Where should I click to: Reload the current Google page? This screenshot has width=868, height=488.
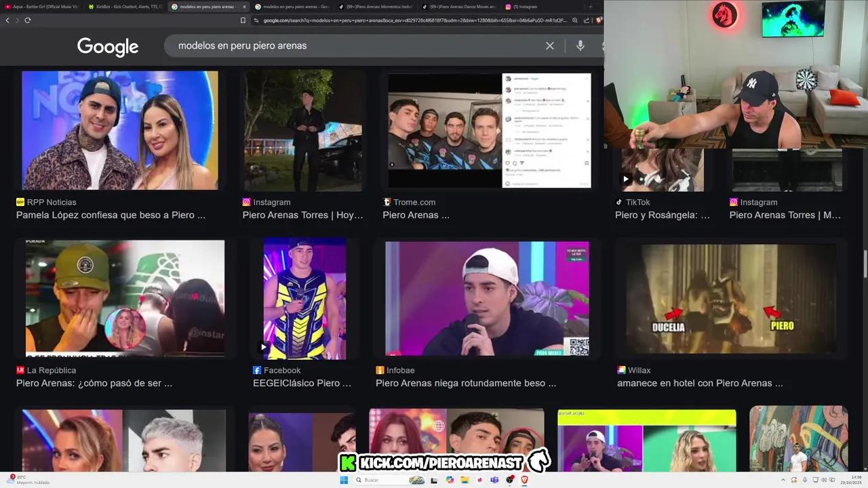point(28,20)
